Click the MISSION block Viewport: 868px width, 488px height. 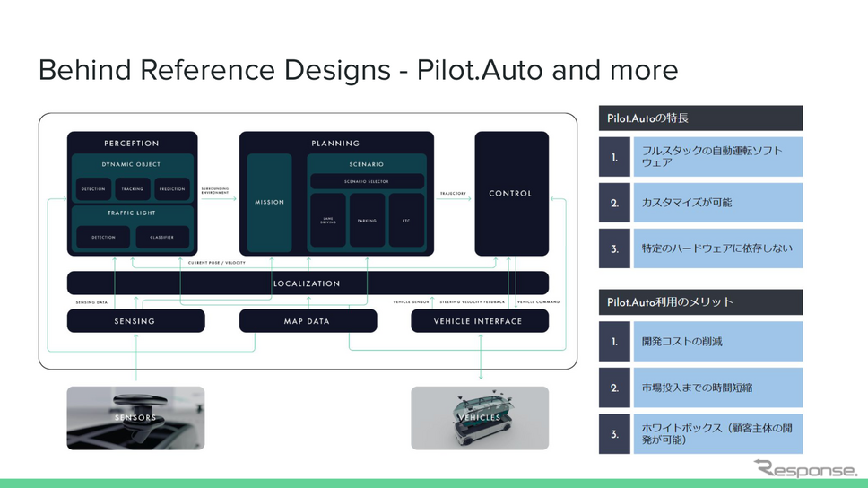pos(270,203)
